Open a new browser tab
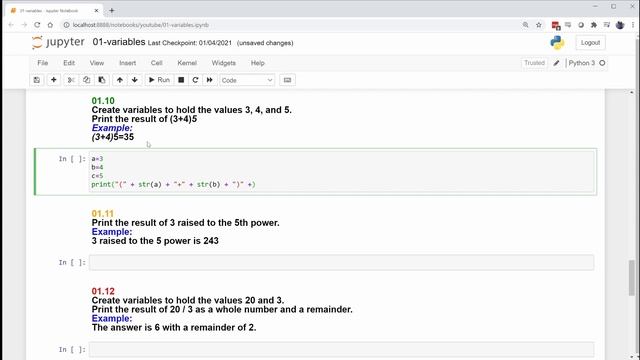Screen dimensions: 640x360 pyautogui.click(x=112, y=11)
